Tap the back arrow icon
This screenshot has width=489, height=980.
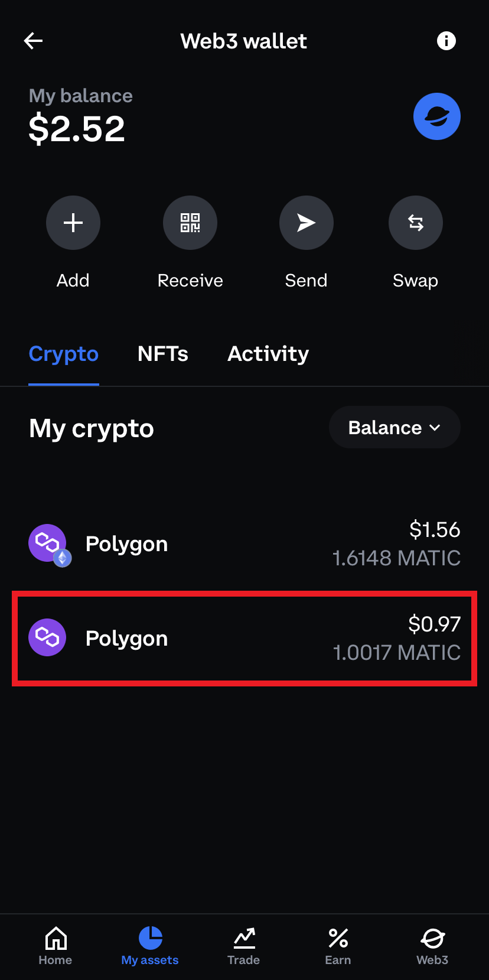point(33,41)
